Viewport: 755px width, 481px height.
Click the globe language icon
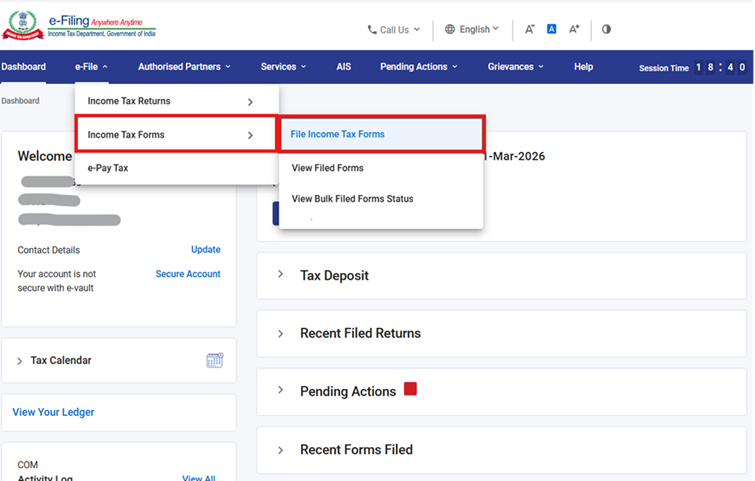pos(450,29)
